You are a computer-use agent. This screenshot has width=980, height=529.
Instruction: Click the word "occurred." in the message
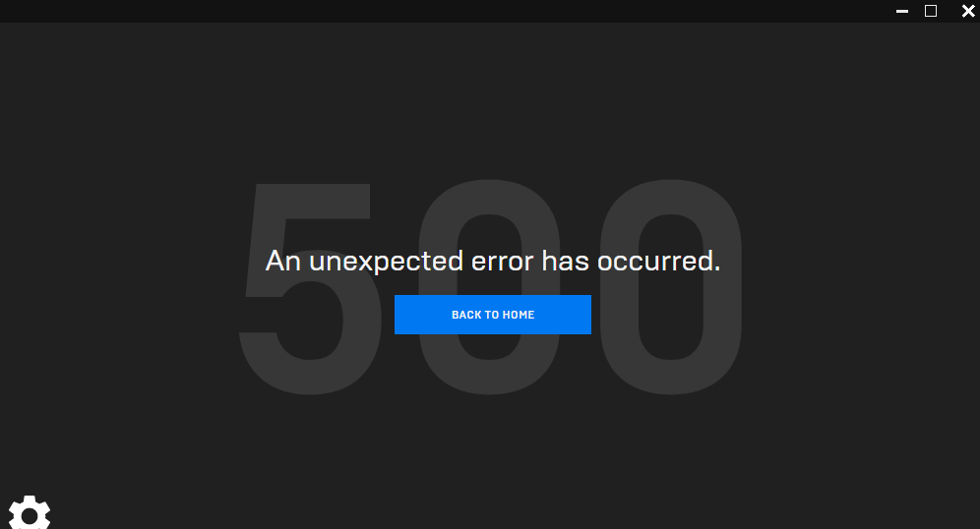659,262
